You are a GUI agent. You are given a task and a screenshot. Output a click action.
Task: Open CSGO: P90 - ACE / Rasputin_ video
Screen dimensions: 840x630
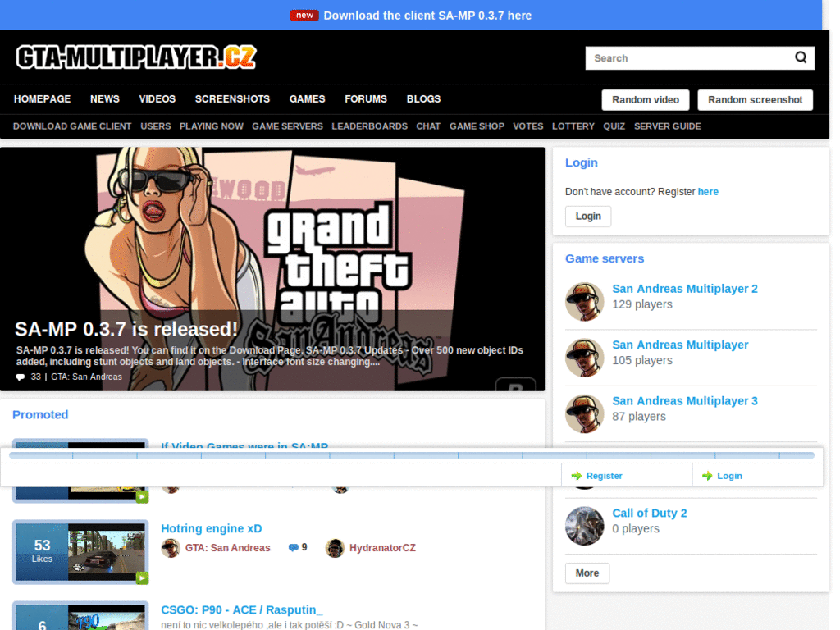click(x=242, y=610)
